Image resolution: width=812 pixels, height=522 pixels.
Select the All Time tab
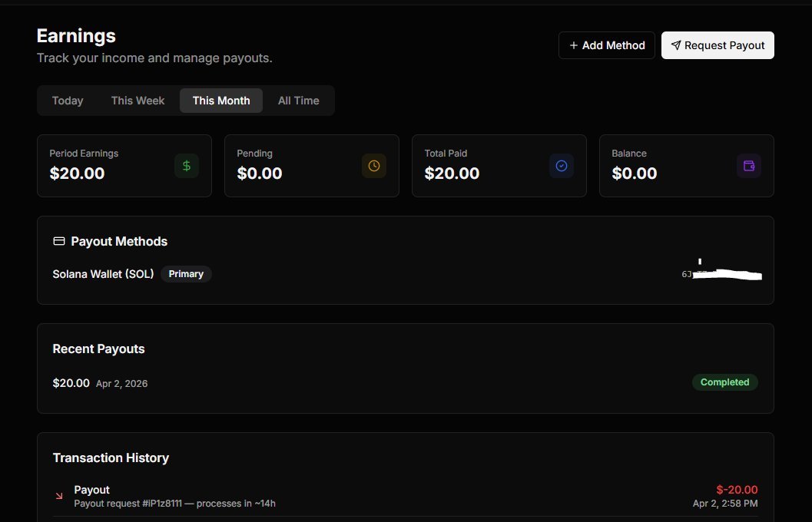[299, 101]
